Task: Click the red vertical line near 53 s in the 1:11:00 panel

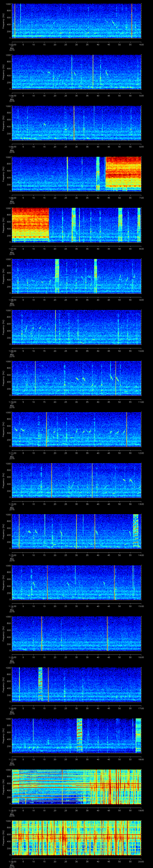Action: pos(126,429)
